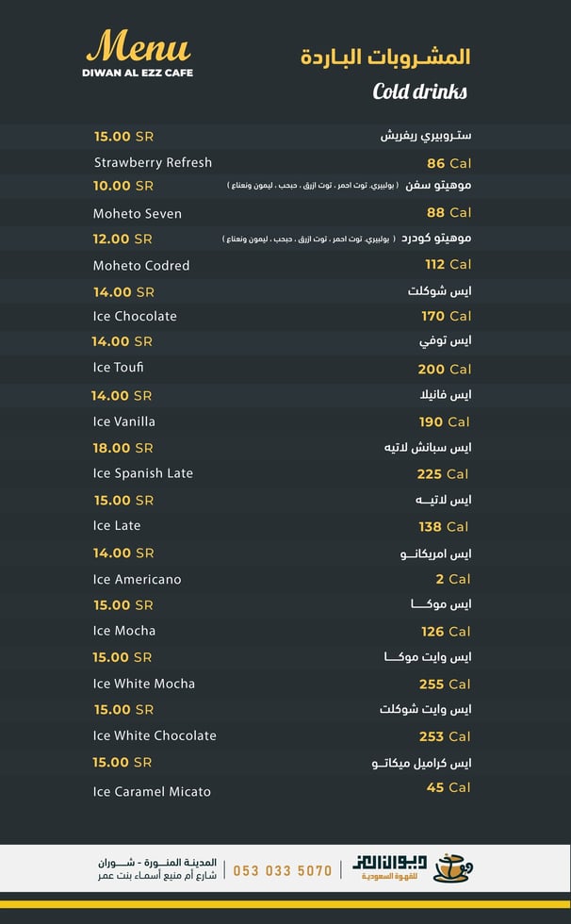Screen dimensions: 571x924
Task: Pick Ice White Mocha from menu
Action: (144, 684)
